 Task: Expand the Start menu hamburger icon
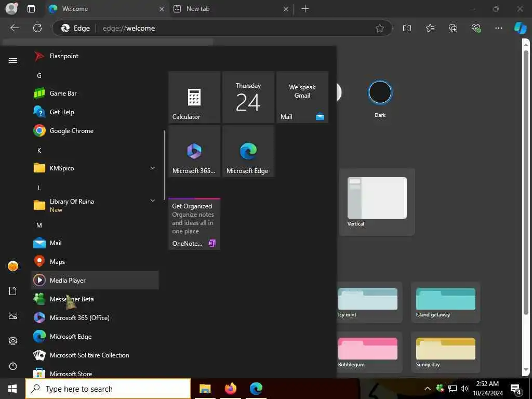(x=13, y=60)
